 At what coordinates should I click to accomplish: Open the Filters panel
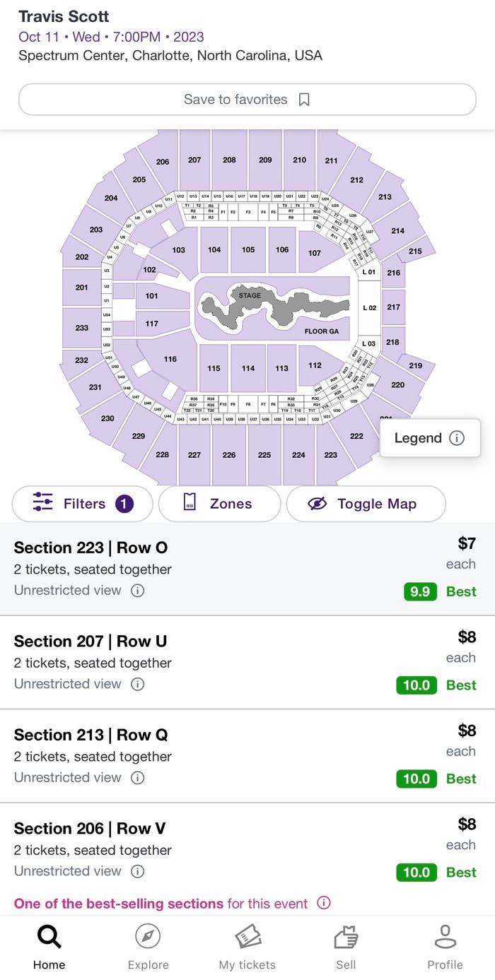83,504
